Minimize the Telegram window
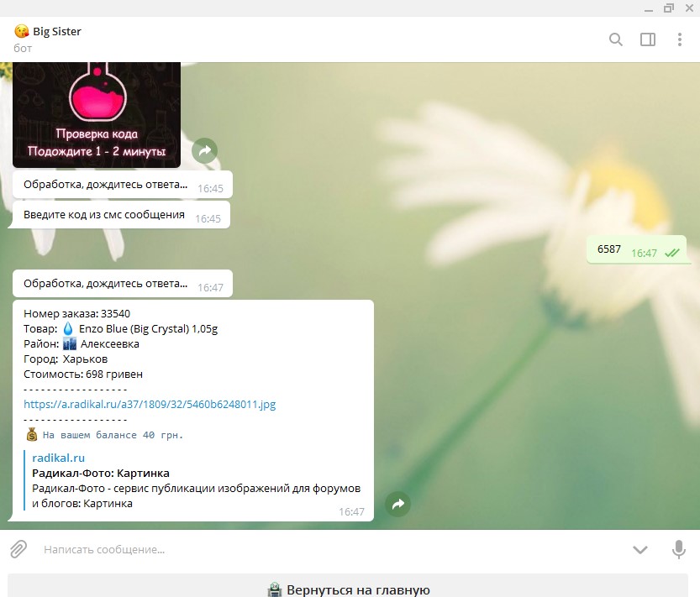Viewport: 700px width, 597px height. click(647, 8)
